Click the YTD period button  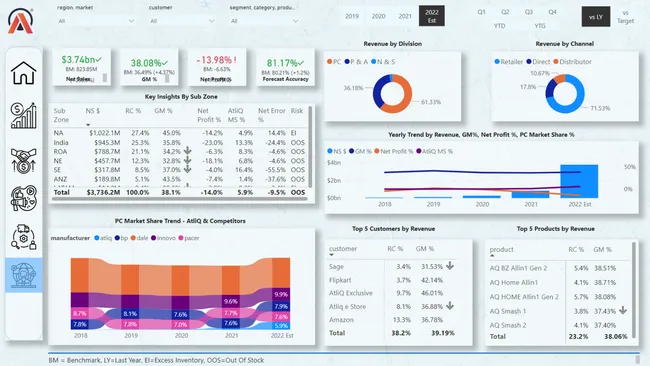pos(500,26)
